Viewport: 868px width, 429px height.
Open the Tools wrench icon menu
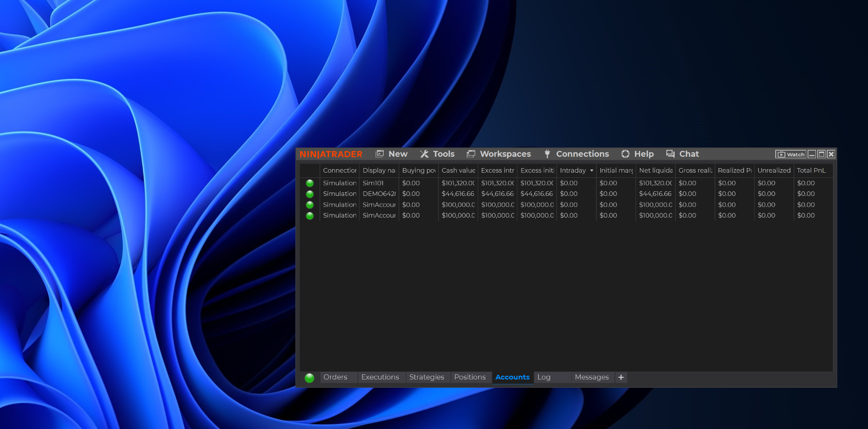[424, 154]
